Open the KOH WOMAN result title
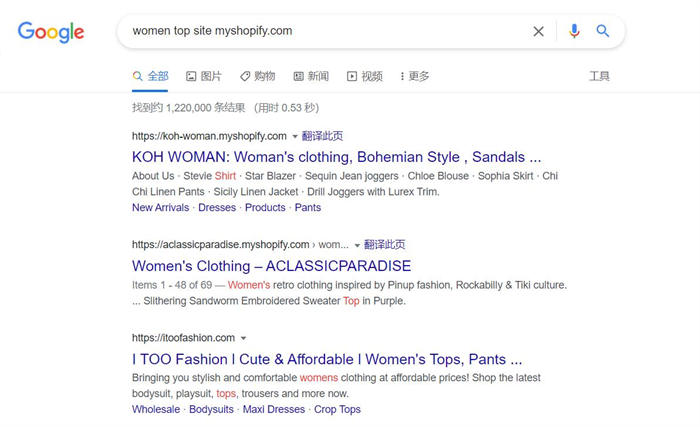The width and height of the screenshot is (700, 427). [336, 157]
